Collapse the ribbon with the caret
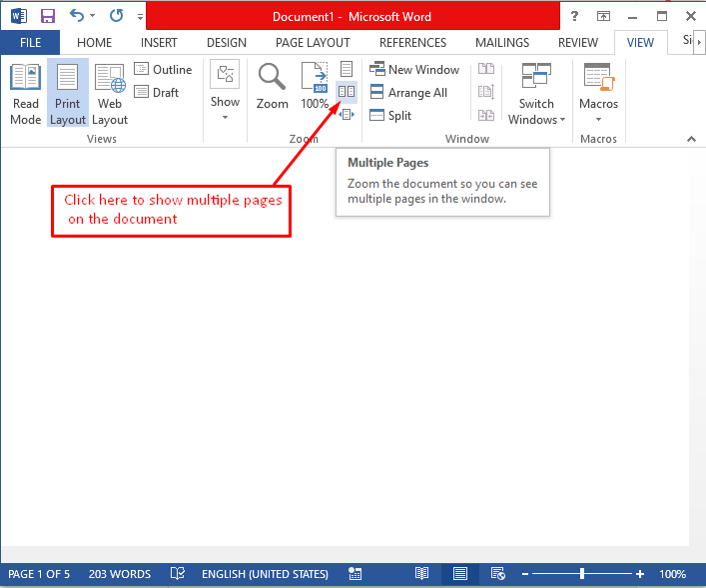The image size is (706, 588). click(691, 139)
